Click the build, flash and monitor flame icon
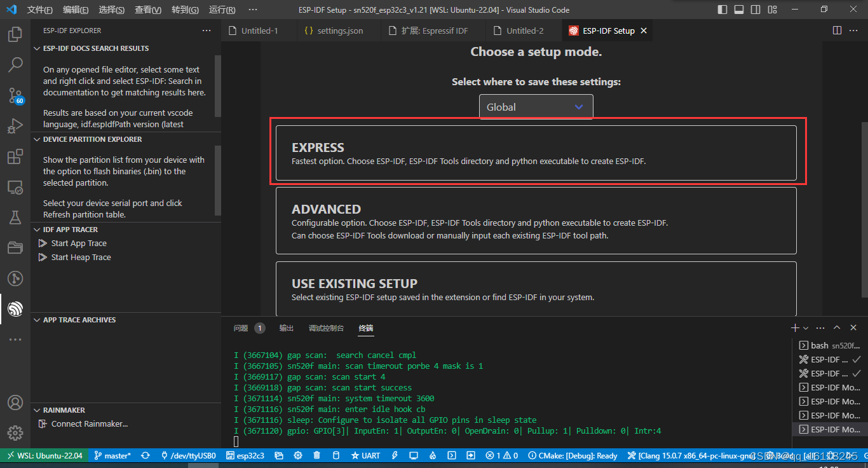 pos(433,456)
